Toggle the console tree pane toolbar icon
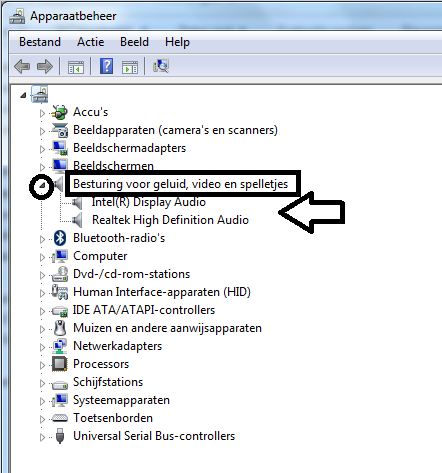Viewport: 442px width, 473px height. tap(76, 67)
